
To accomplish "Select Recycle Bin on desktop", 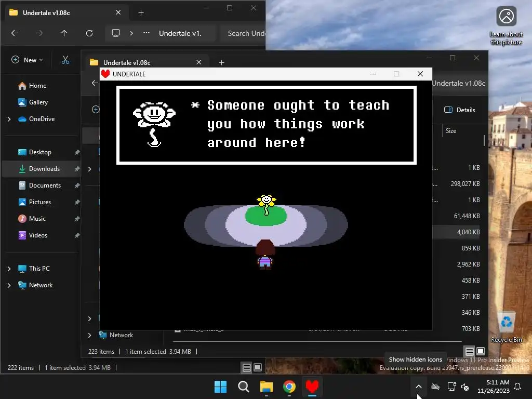I will pos(506,327).
